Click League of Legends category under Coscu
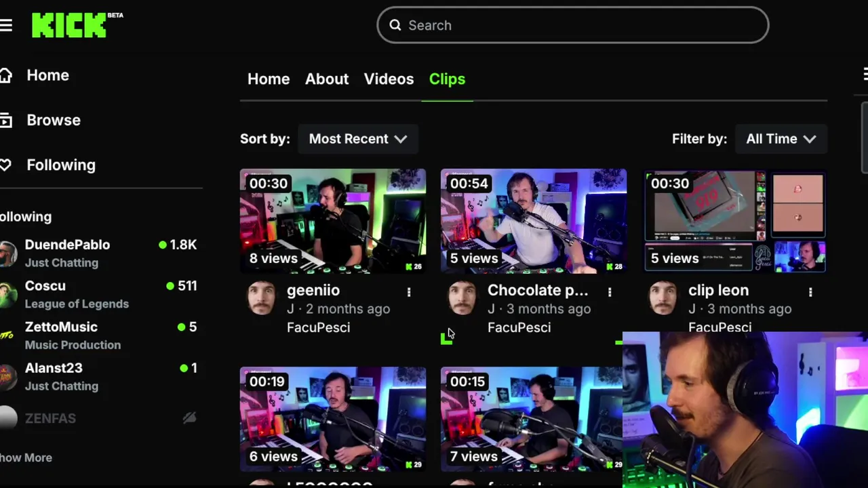The height and width of the screenshot is (488, 868). (x=77, y=304)
